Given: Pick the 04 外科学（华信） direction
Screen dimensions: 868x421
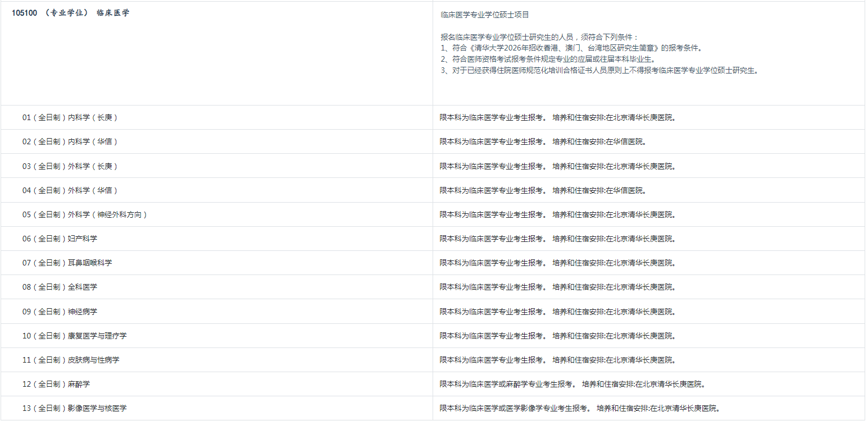Looking at the screenshot, I should point(70,190).
